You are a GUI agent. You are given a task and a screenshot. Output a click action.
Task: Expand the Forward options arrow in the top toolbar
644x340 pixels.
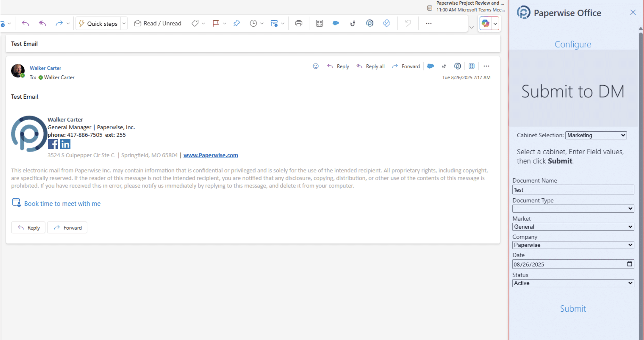click(x=68, y=23)
